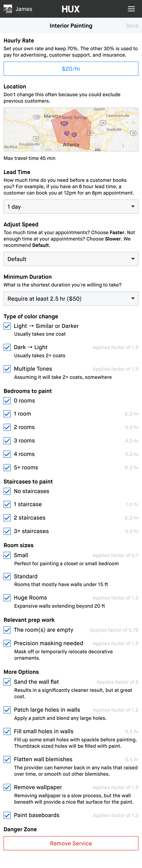
Task: Click the HUX logo
Action: pos(71,9)
